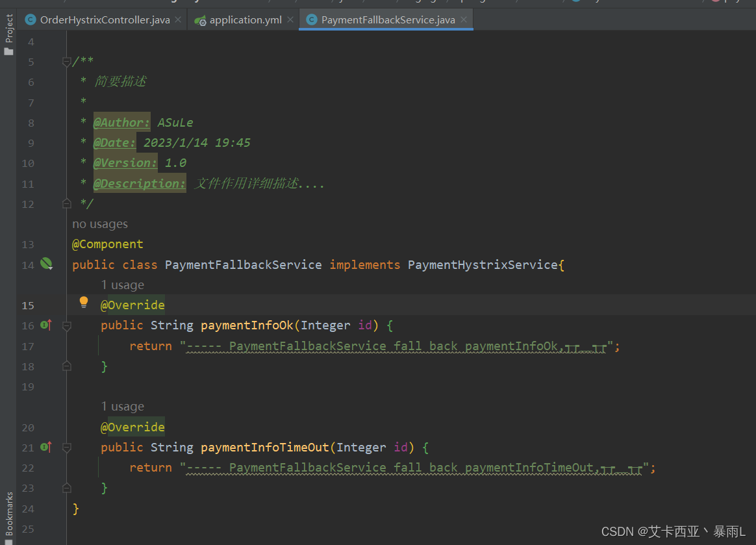Click the 'no usages' hint above @Component
The height and width of the screenshot is (545, 756).
click(100, 224)
